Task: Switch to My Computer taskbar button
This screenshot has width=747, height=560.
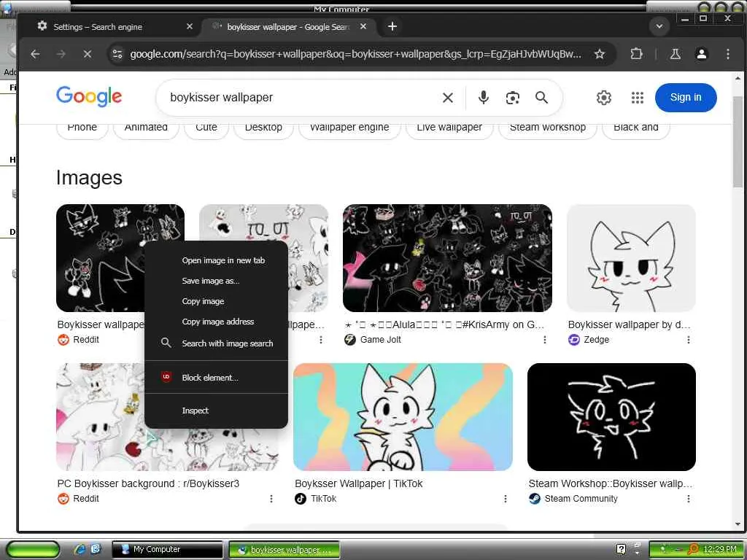Action: (167, 549)
